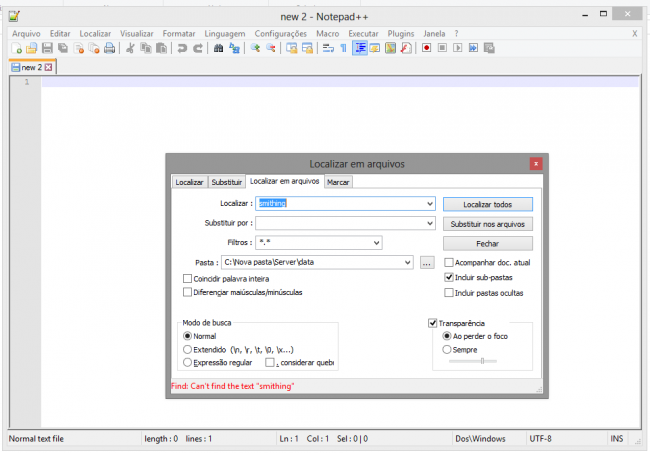Enable Coincidir palavra inteira checkbox
The image size is (650, 453).
(x=187, y=279)
